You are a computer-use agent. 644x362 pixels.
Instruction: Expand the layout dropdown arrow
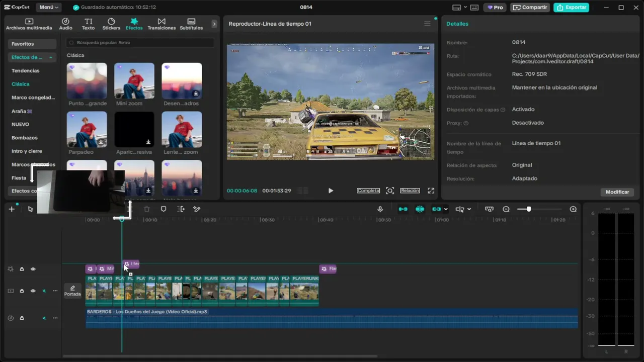coord(465,8)
